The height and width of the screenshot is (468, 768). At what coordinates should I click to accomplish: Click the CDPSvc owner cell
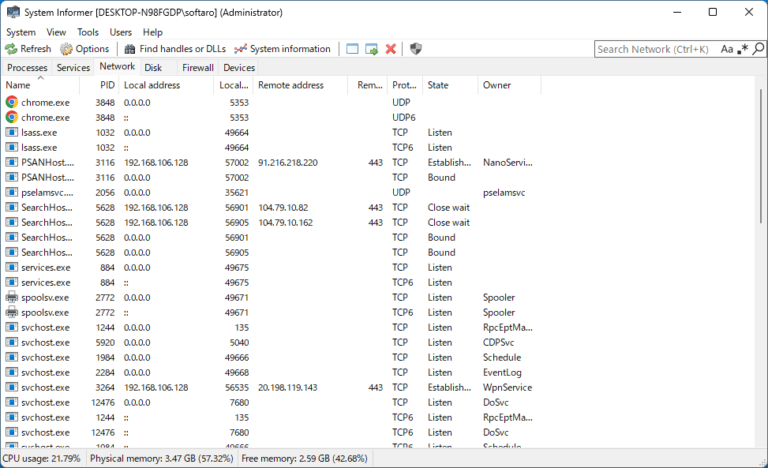point(499,342)
